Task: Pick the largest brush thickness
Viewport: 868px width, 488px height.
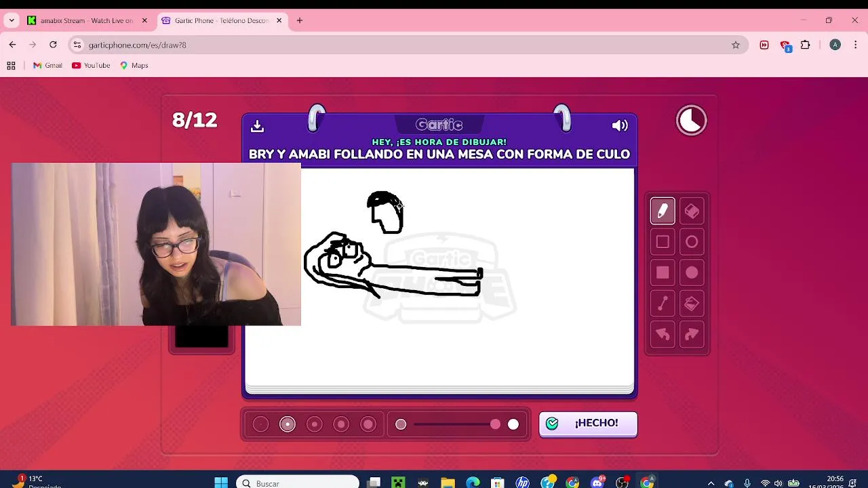Action: [x=368, y=424]
